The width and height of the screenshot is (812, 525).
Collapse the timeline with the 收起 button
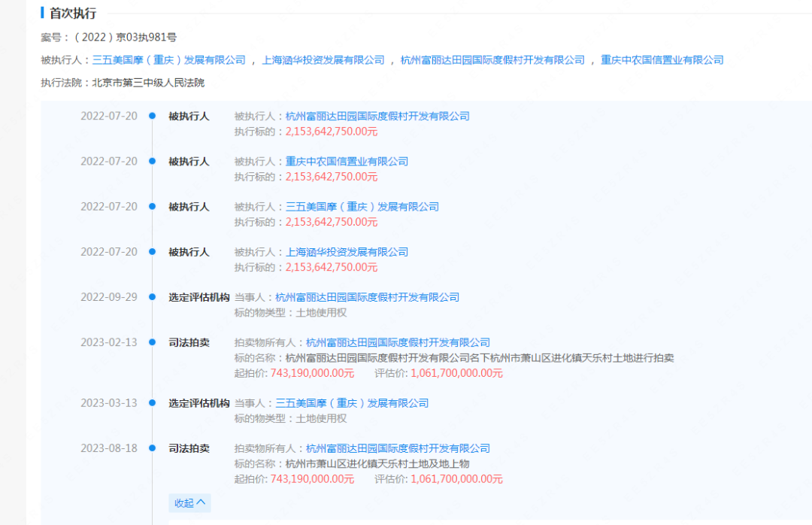(189, 502)
